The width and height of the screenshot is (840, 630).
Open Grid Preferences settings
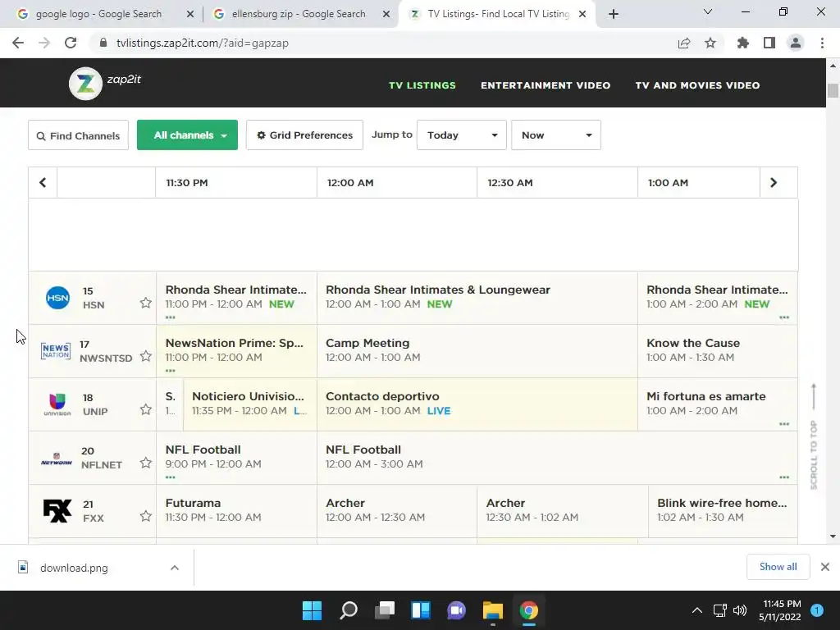click(304, 135)
